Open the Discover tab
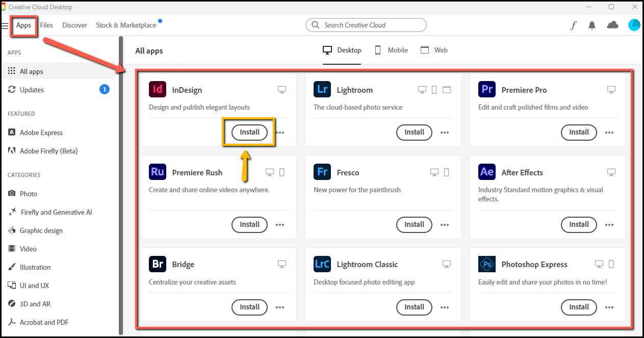The width and height of the screenshot is (644, 338). [75, 25]
